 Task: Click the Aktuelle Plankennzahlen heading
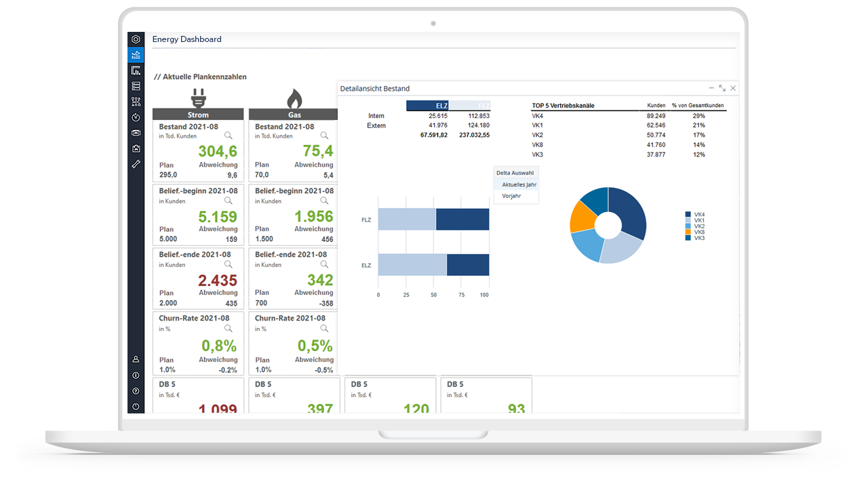coord(201,77)
